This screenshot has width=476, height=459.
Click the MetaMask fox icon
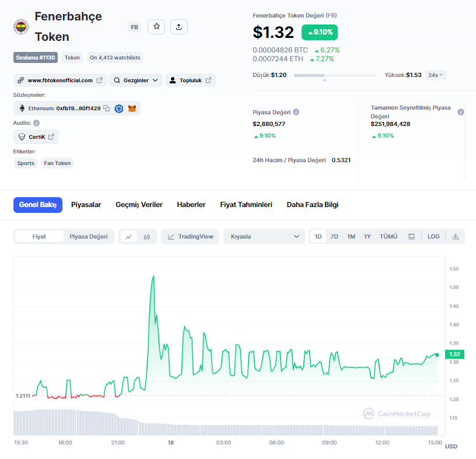[132, 108]
